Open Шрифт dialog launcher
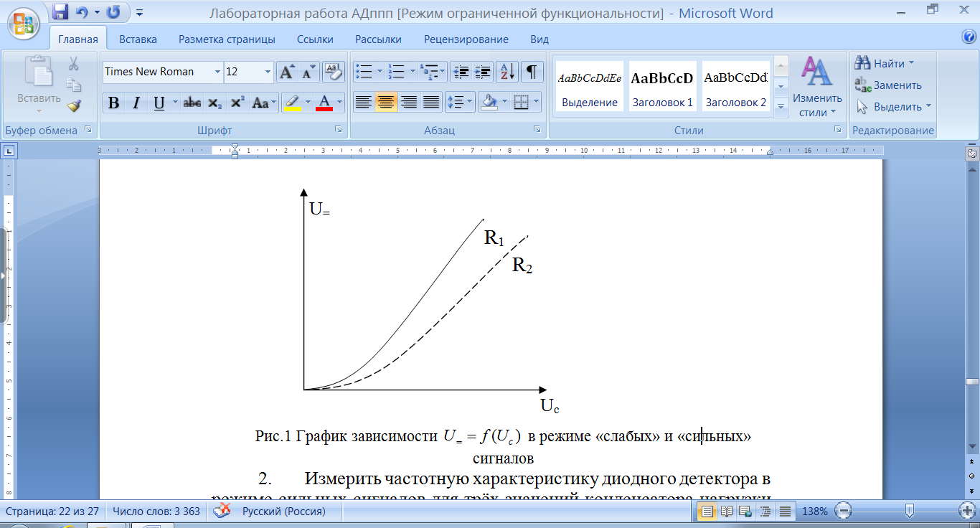The height and width of the screenshot is (528, 980). tap(338, 130)
